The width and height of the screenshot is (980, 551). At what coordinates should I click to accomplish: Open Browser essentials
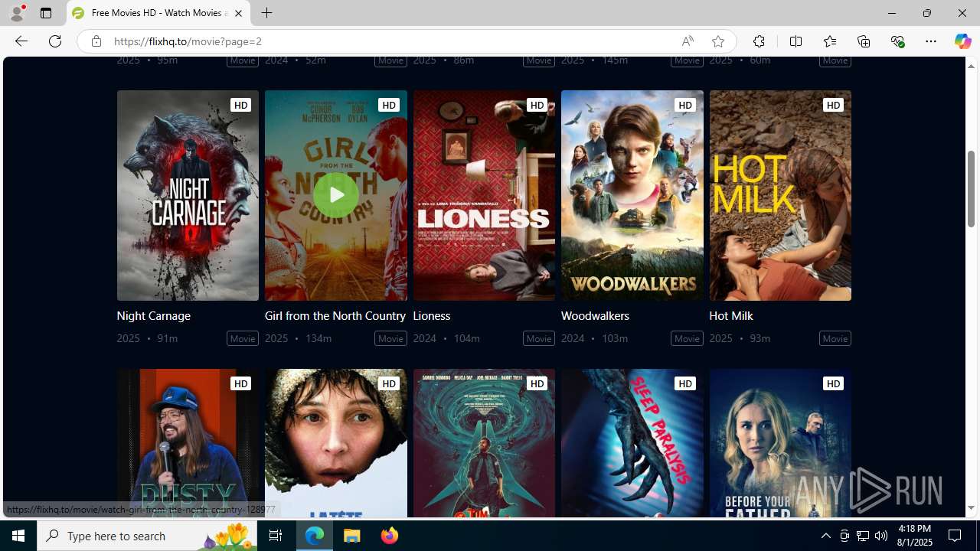897,41
